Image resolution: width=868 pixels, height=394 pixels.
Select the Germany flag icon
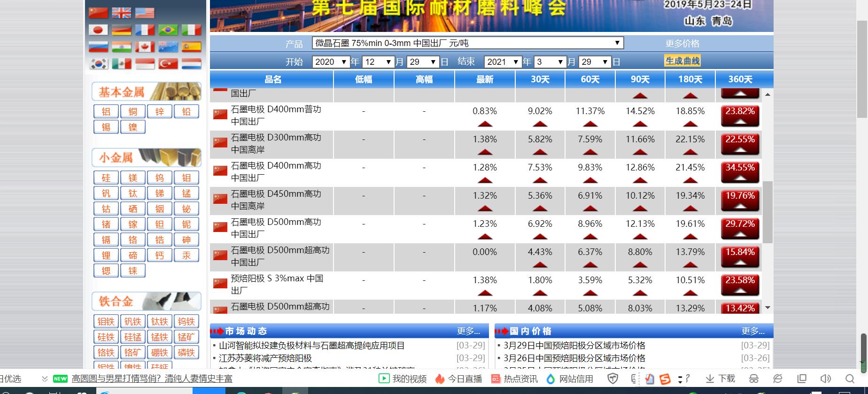click(x=121, y=30)
